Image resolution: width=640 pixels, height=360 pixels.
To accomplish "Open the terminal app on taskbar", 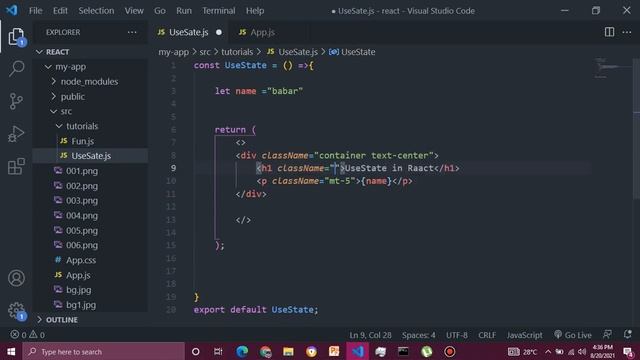I will click(x=403, y=351).
